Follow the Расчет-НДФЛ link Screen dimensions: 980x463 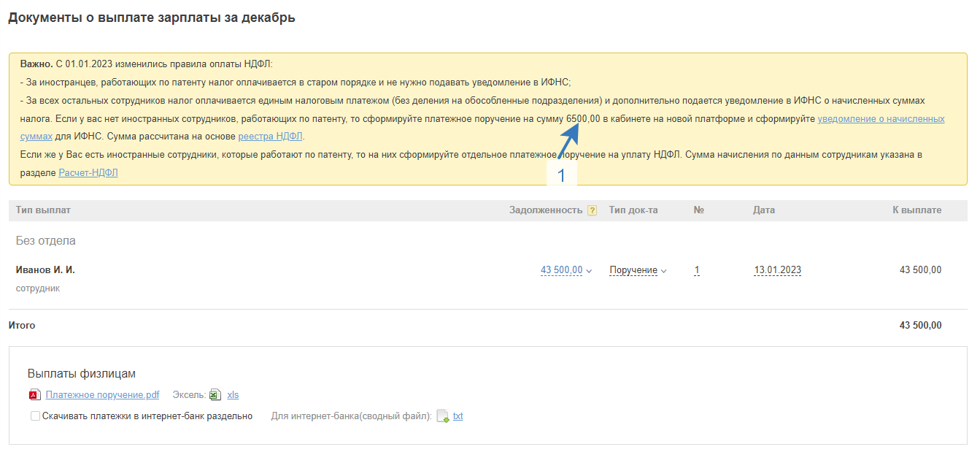[x=88, y=173]
